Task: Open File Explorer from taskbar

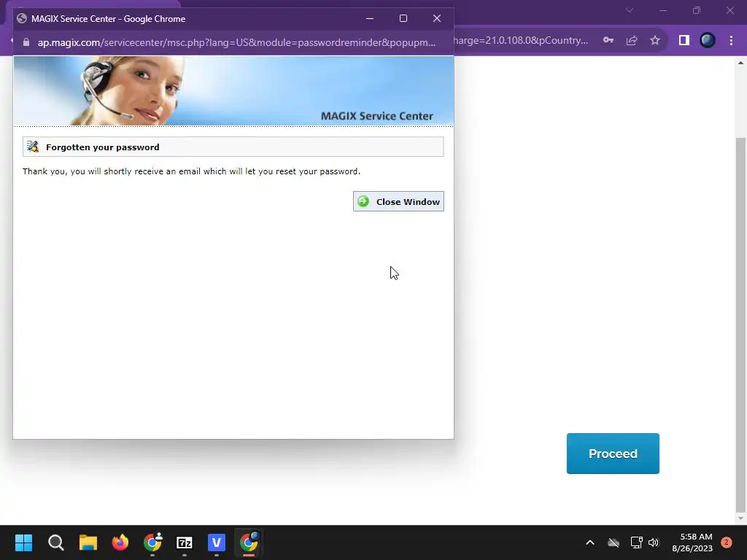Action: tap(88, 542)
